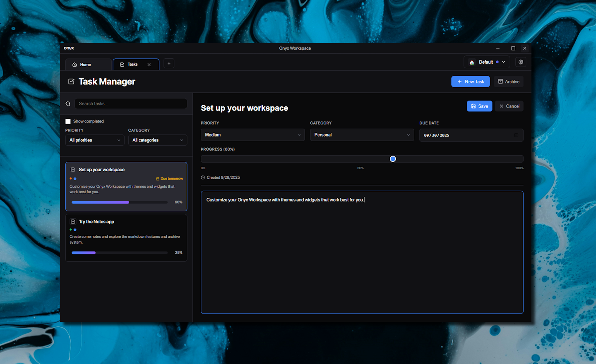Save the task edits
This screenshot has height=364, width=596.
tap(479, 106)
